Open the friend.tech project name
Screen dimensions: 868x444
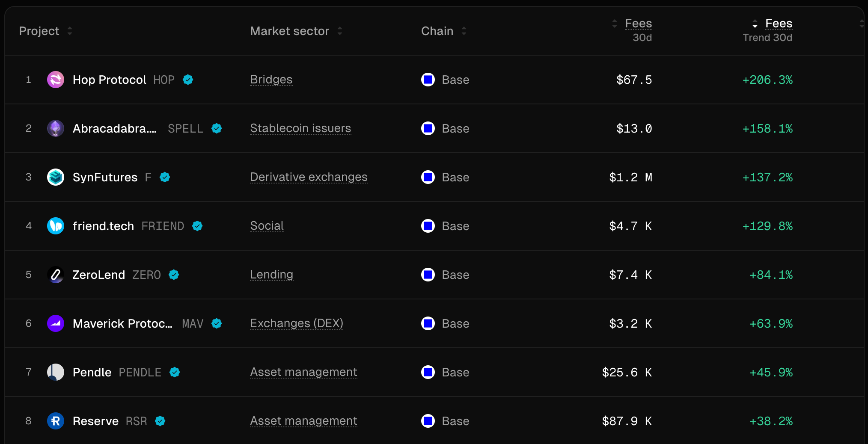(103, 226)
